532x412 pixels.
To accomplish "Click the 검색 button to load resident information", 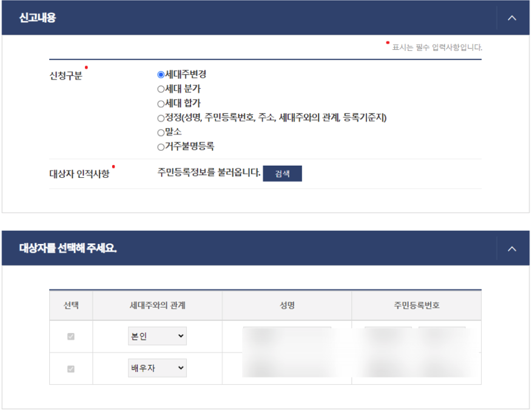I will [282, 173].
